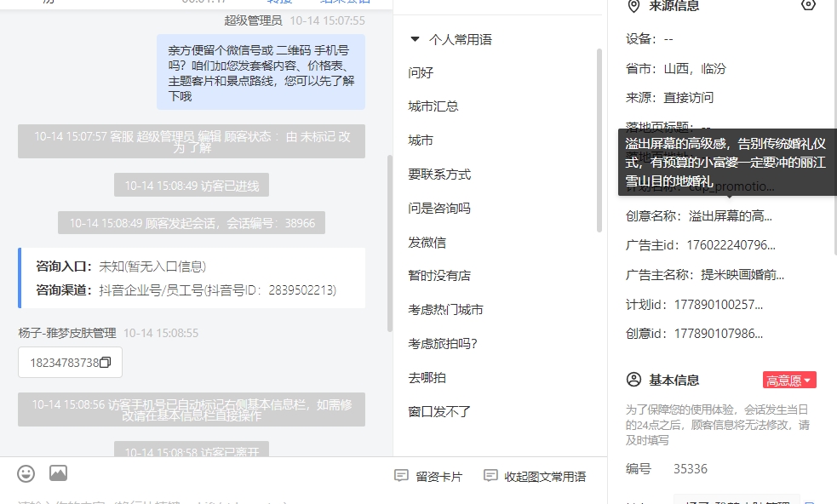Select the 窗口发不了 quick phrase

point(439,412)
